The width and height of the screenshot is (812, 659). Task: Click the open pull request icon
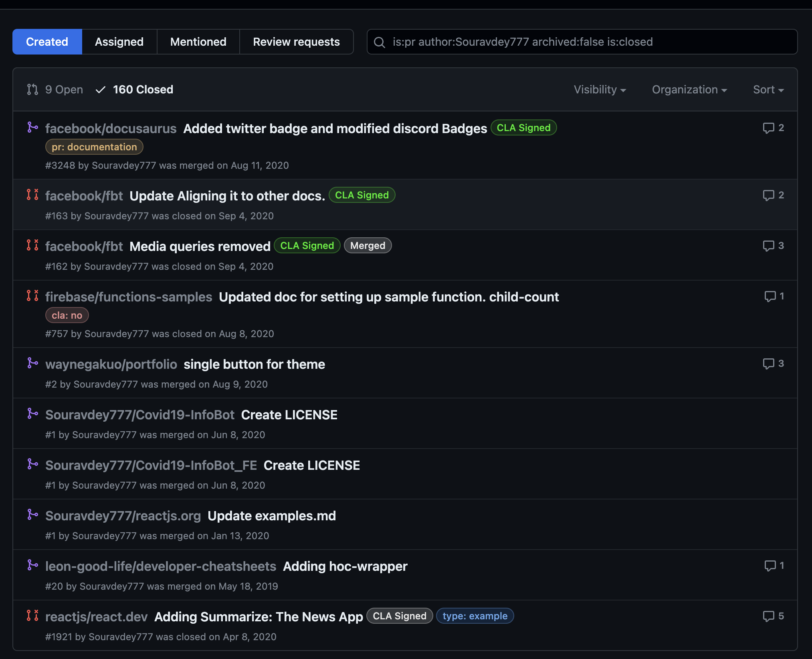click(x=32, y=89)
